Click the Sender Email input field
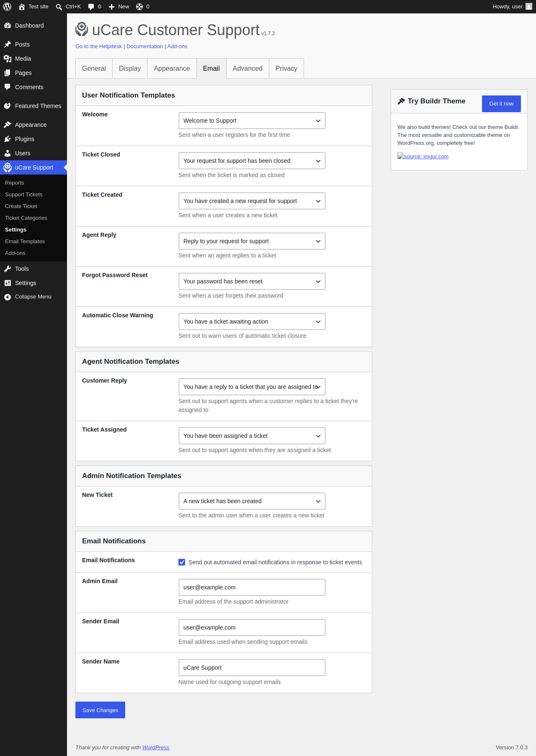Screen dimensions: 536x756 point(252,627)
